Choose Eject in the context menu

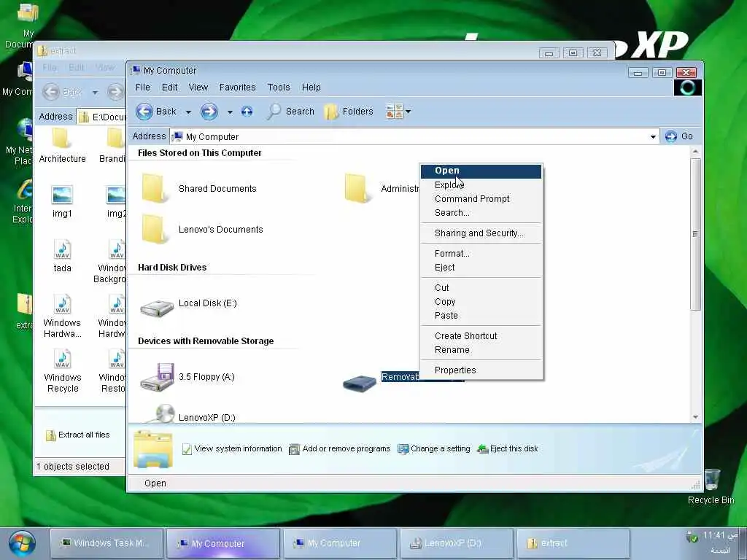tap(481, 267)
